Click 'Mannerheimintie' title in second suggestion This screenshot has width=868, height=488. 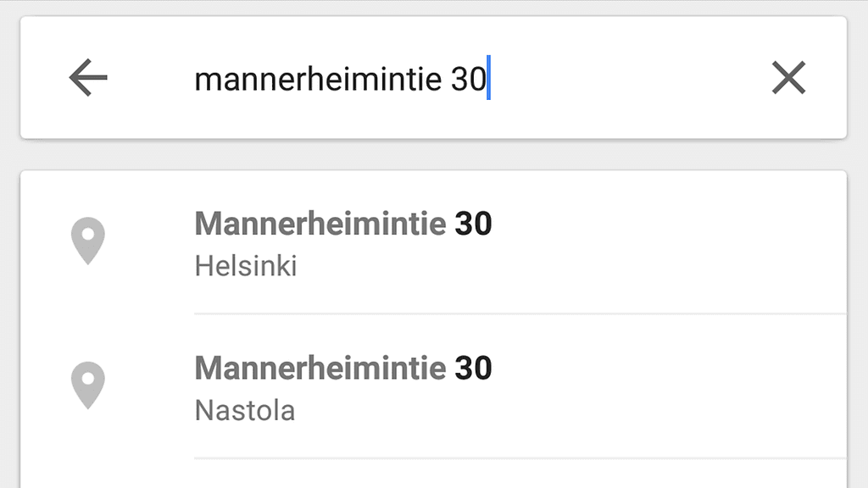point(320,368)
